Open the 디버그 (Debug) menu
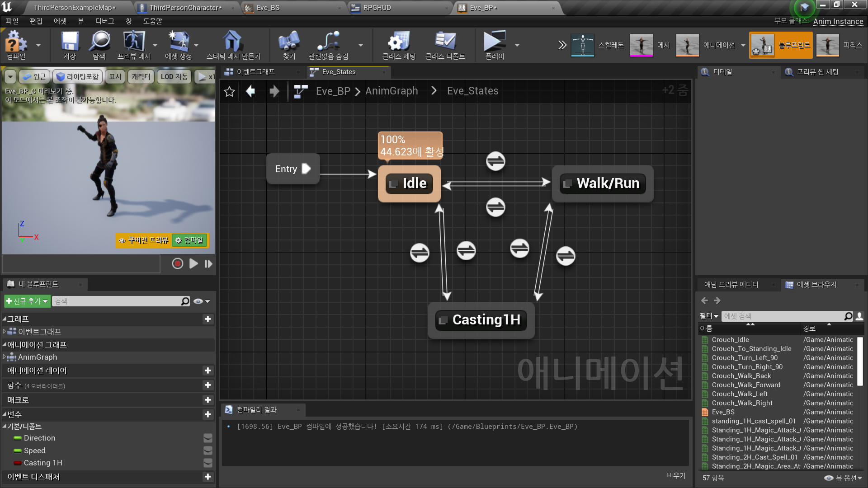The height and width of the screenshot is (488, 868). coord(104,21)
